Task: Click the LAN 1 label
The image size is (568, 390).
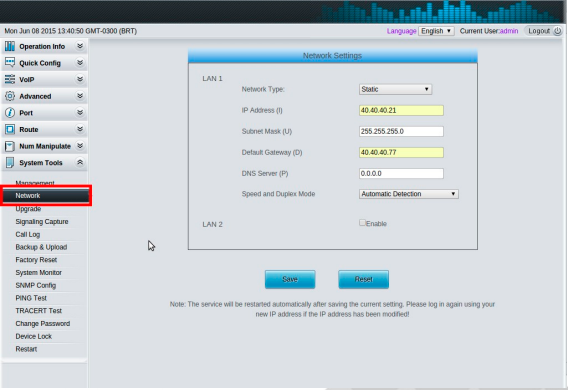Action: pos(212,79)
